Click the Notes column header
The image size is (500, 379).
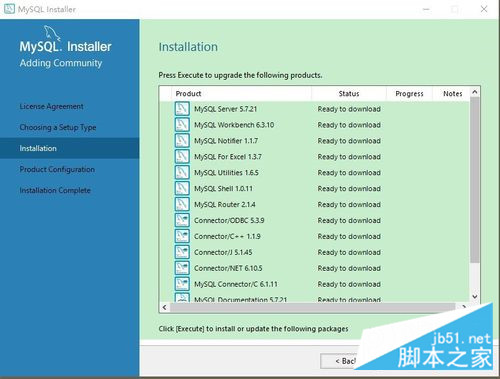tap(453, 94)
